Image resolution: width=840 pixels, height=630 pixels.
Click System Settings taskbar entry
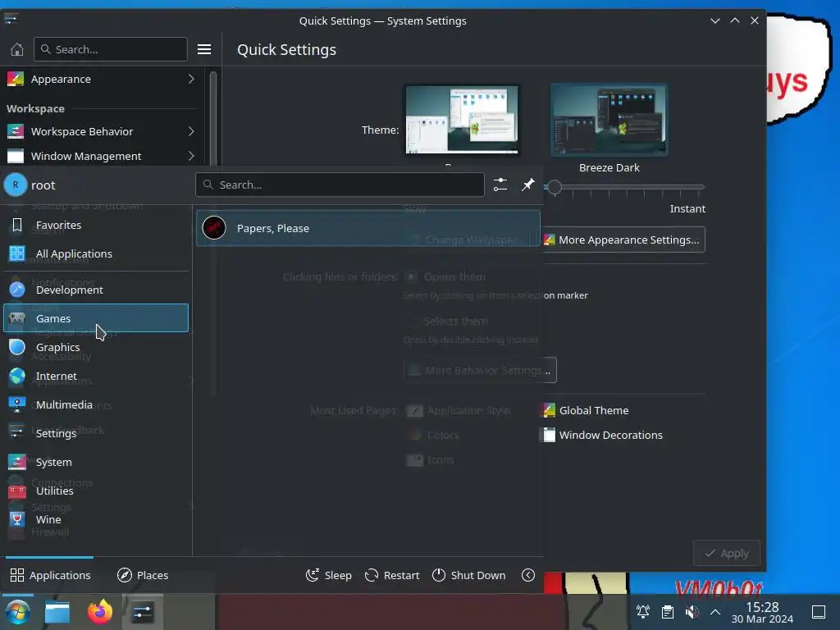(x=143, y=612)
